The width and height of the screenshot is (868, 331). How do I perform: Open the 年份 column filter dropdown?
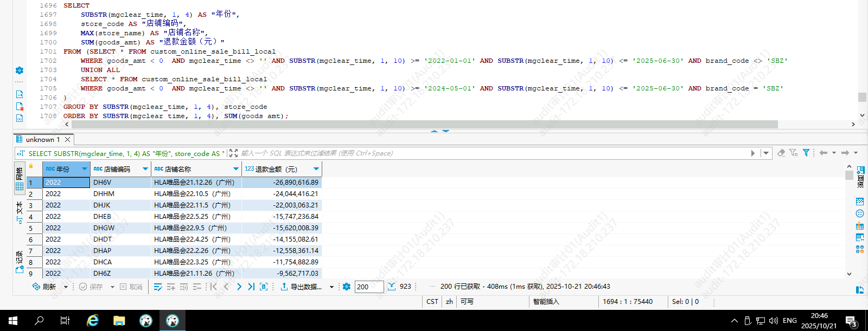click(85, 169)
